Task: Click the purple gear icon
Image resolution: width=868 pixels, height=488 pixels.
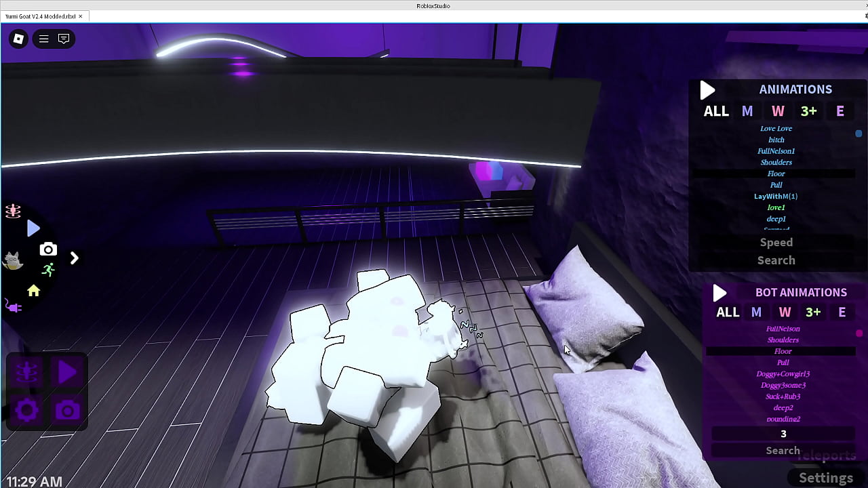Action: click(27, 410)
